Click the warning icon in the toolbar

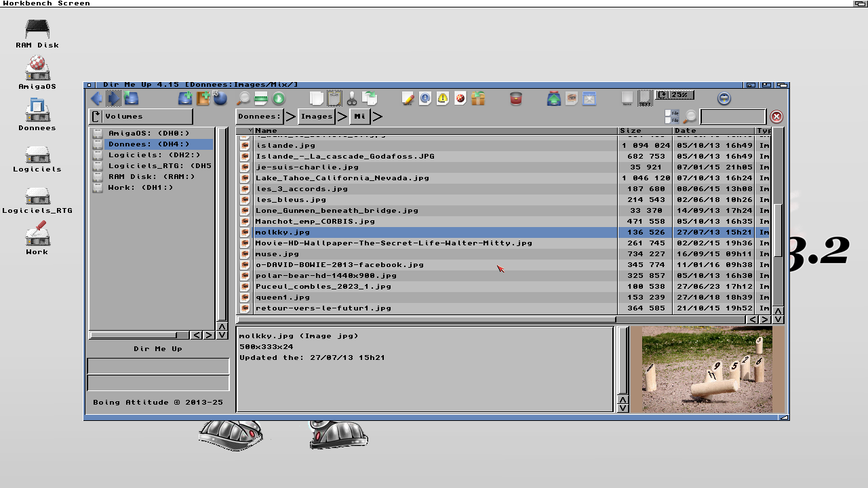pos(442,98)
